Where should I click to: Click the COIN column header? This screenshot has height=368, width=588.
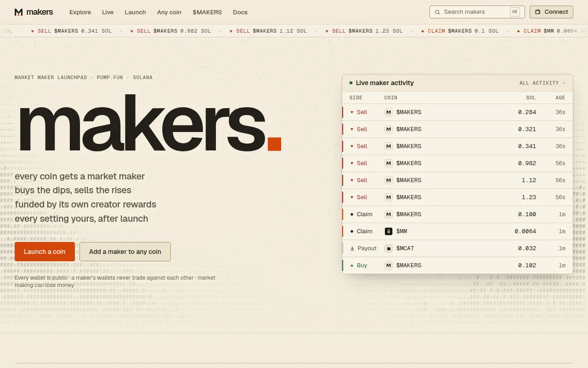click(x=391, y=98)
